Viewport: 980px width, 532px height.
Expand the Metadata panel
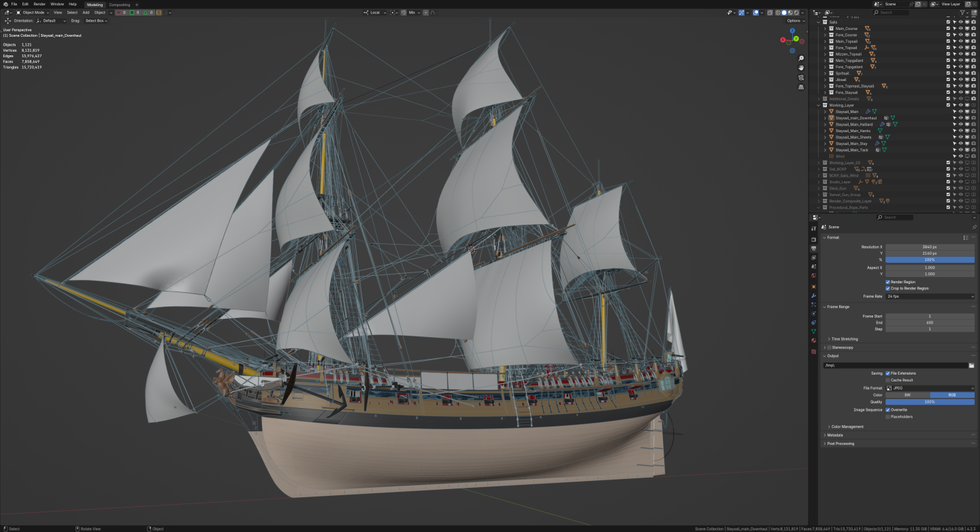tap(834, 435)
